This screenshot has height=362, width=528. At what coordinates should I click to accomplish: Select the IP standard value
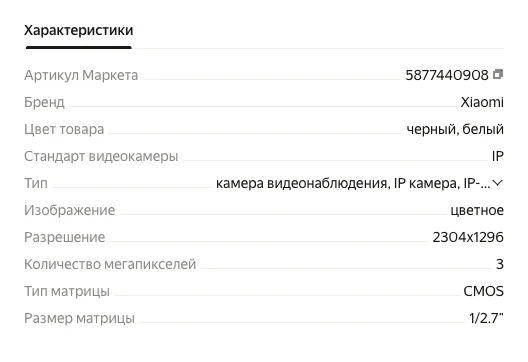[x=498, y=156]
